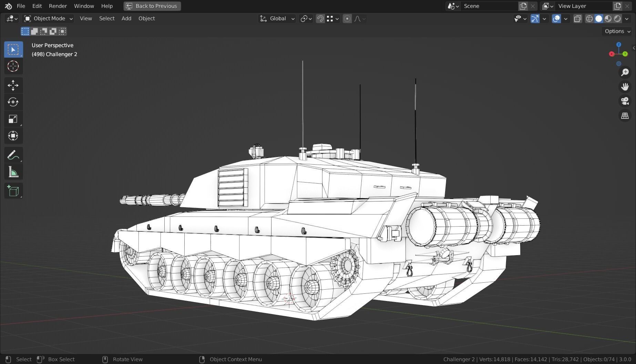636x364 pixels.
Task: Switch to wireframe shading
Action: [589, 19]
